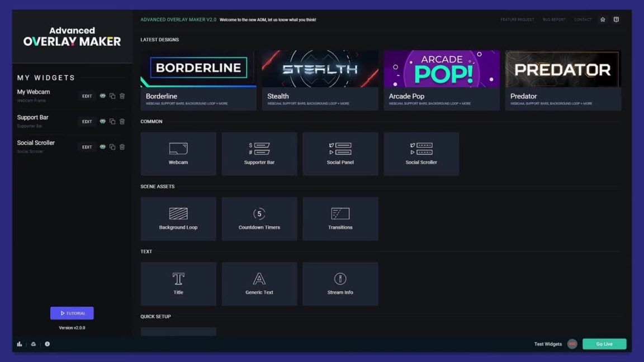
Task: Open the Bug Report menu item
Action: (x=554, y=19)
